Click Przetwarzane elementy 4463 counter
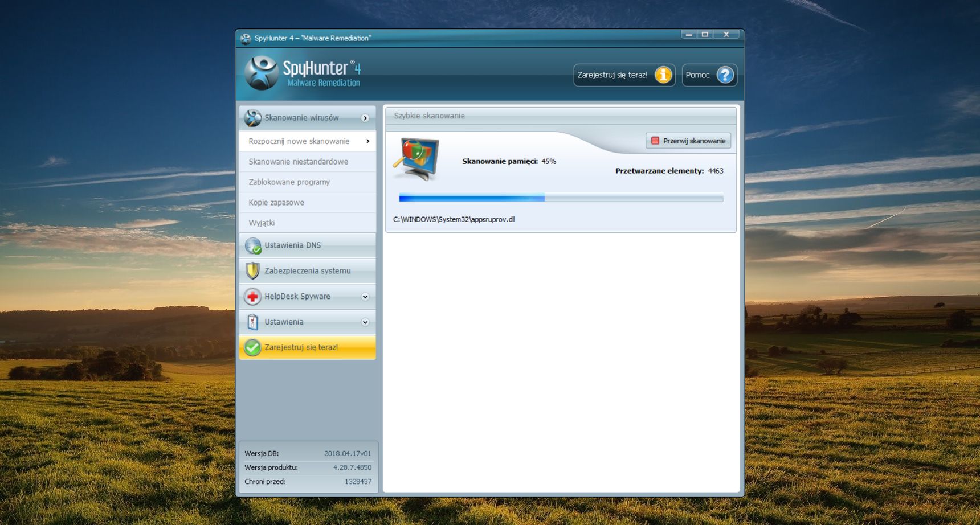 pos(669,171)
